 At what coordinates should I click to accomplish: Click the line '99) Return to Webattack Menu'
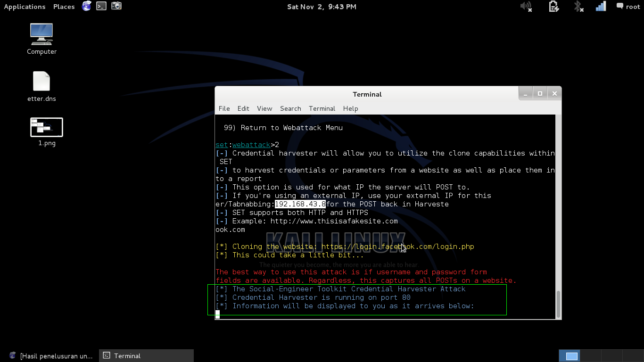pyautogui.click(x=283, y=128)
